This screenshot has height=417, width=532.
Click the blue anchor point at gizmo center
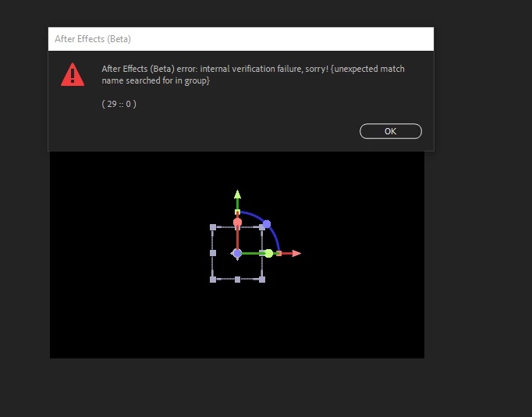click(x=237, y=253)
